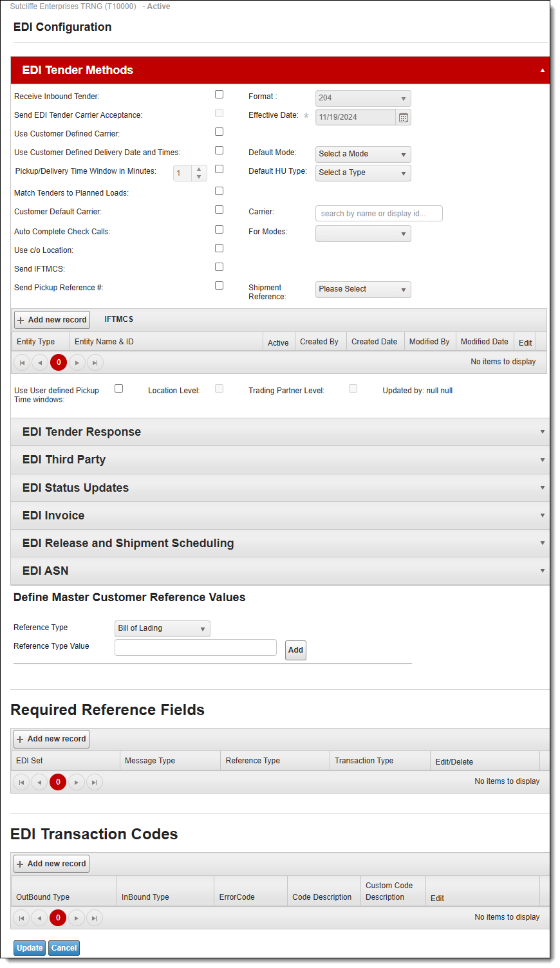Viewport: 560px width, 968px height.
Task: Click Add new record under IFTMCS
Action: [52, 320]
